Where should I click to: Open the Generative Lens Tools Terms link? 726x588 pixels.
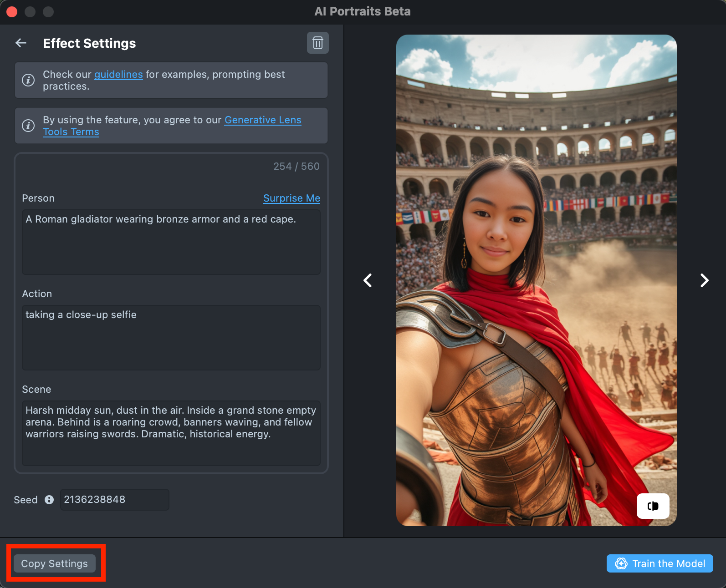pos(262,120)
